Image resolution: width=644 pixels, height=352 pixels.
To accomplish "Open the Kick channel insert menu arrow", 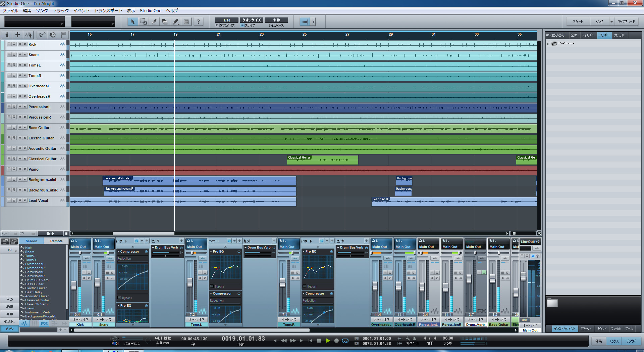I will [142, 241].
